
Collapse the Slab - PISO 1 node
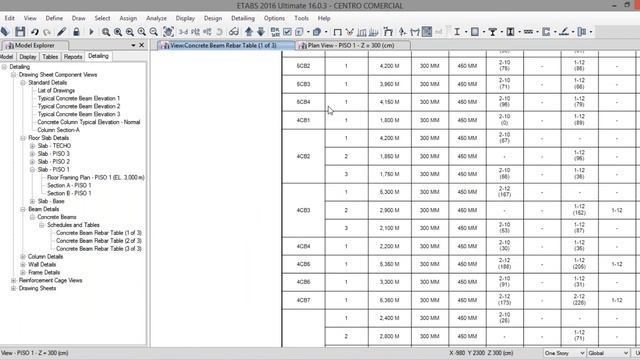pos(32,169)
